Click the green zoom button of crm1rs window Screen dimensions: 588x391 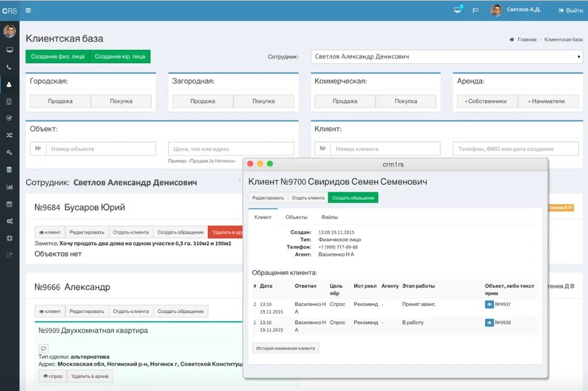pos(270,163)
